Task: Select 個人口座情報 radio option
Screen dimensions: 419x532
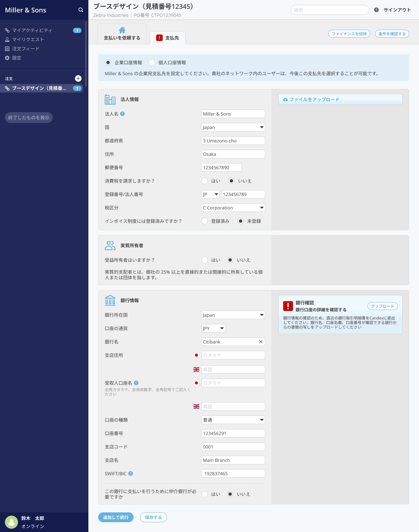Action: pos(152,62)
